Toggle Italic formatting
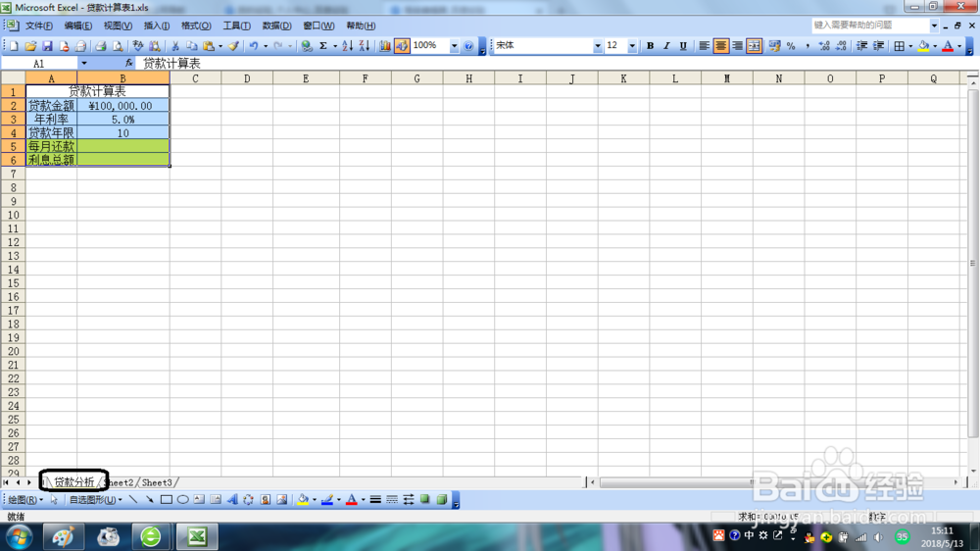Screen dimensions: 980x551 (666, 46)
